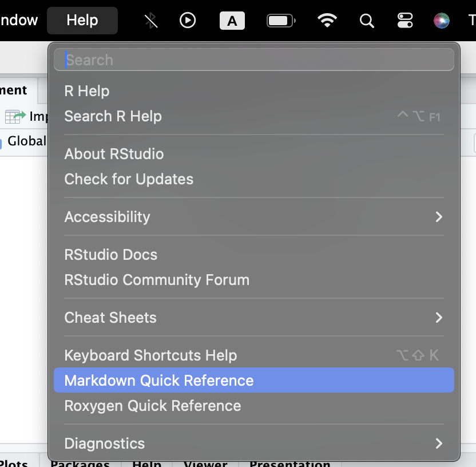Switch to the Presentation pane tab
The width and height of the screenshot is (476, 467).
click(x=289, y=464)
